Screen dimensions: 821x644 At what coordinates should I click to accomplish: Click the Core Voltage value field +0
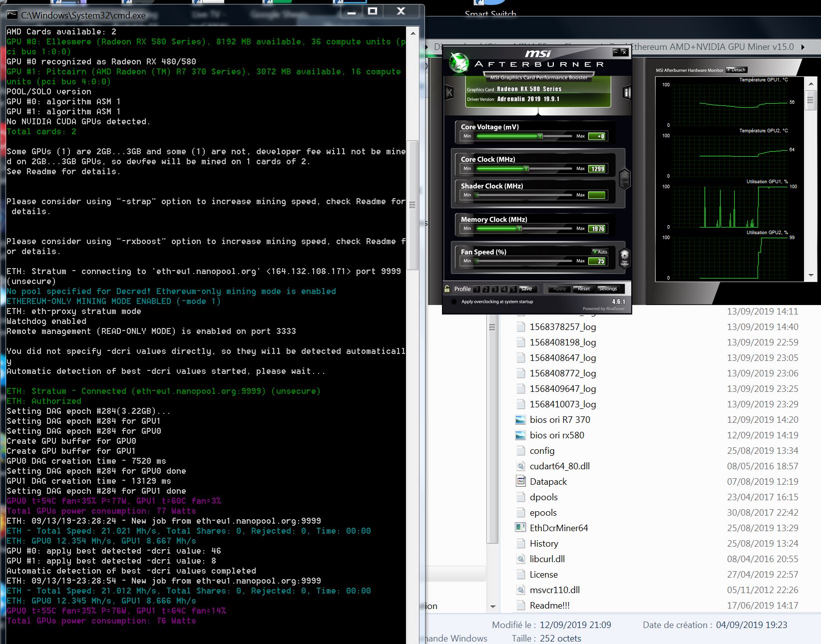click(x=597, y=136)
